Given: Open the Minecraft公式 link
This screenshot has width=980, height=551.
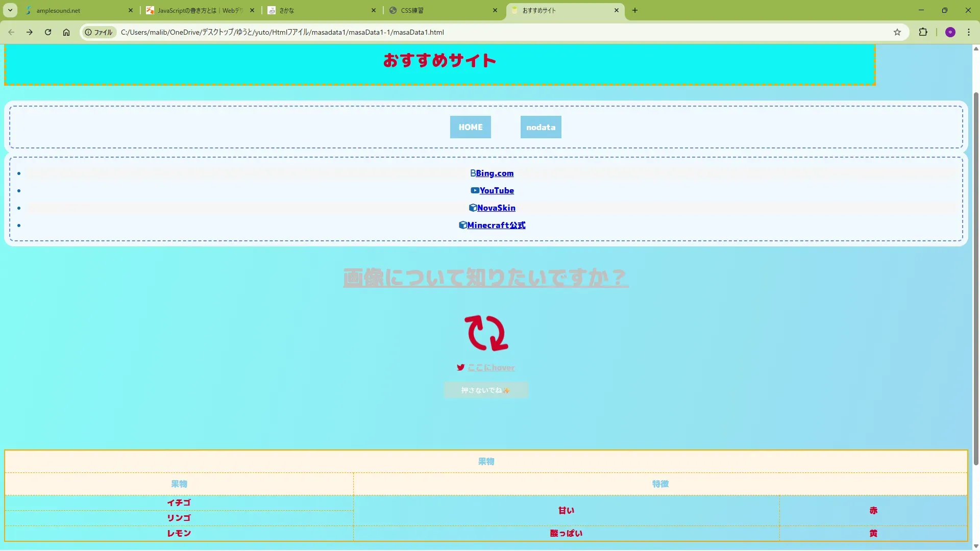Looking at the screenshot, I should tap(496, 225).
